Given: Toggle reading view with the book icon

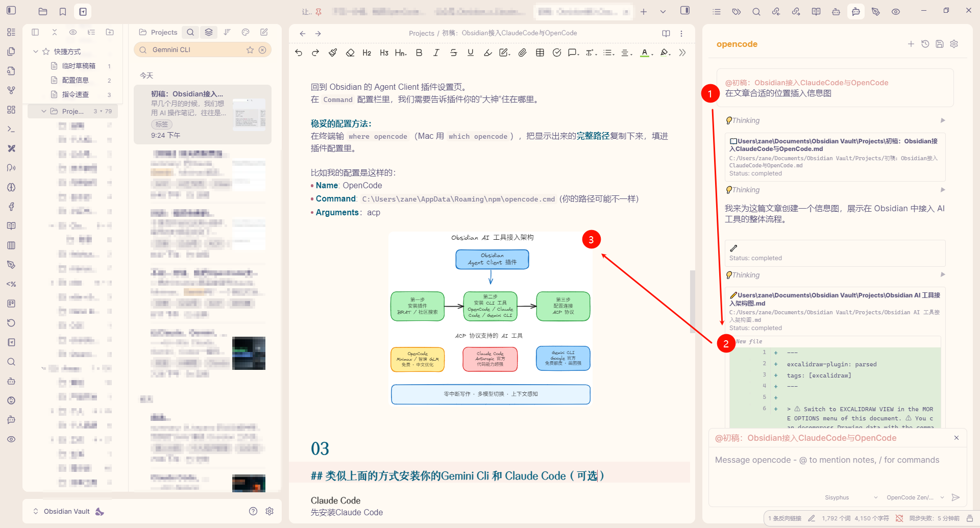Looking at the screenshot, I should tap(666, 33).
